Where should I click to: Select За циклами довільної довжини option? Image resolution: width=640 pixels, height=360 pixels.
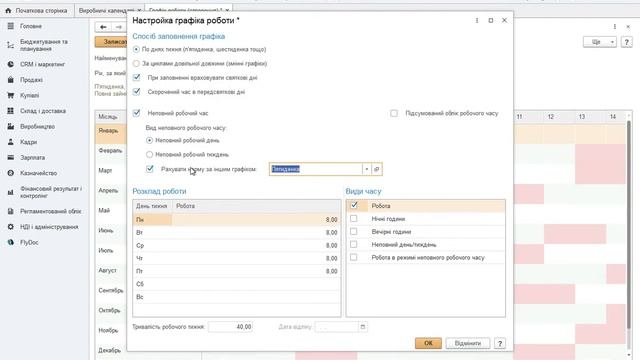(x=136, y=64)
